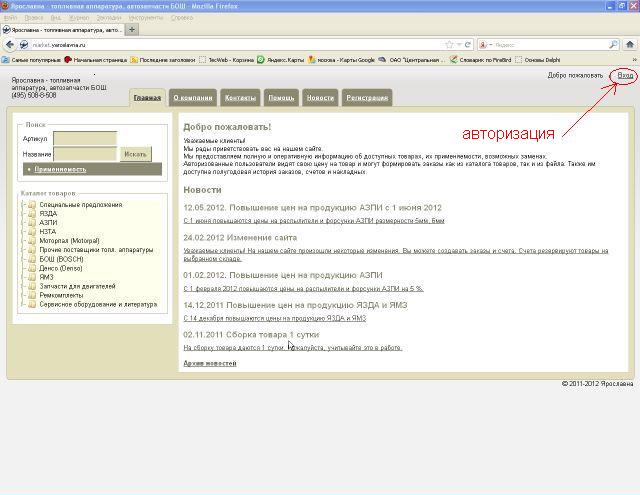Click the browser Back arrow button
The width and height of the screenshot is (640, 495).
tap(10, 45)
